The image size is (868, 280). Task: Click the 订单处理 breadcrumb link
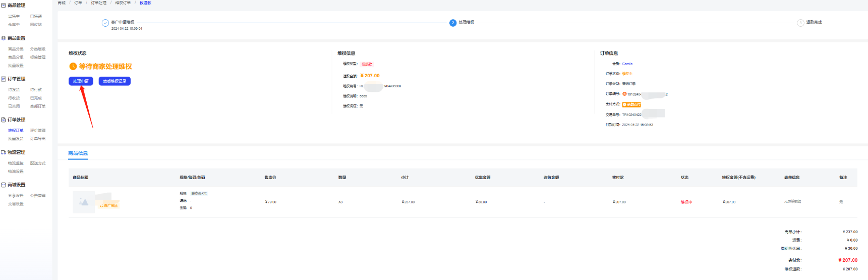coord(98,3)
